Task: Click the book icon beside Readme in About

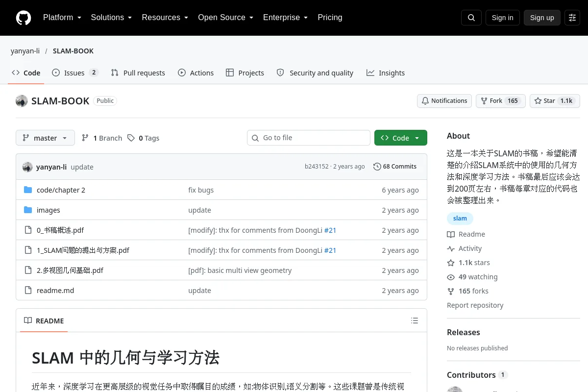Action: pos(451,234)
